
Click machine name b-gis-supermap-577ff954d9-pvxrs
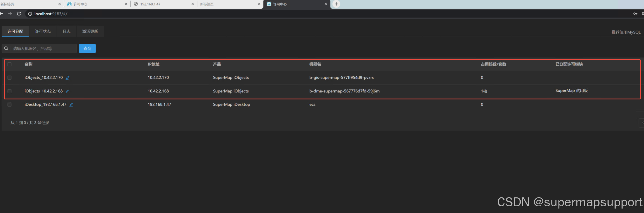coord(341,78)
